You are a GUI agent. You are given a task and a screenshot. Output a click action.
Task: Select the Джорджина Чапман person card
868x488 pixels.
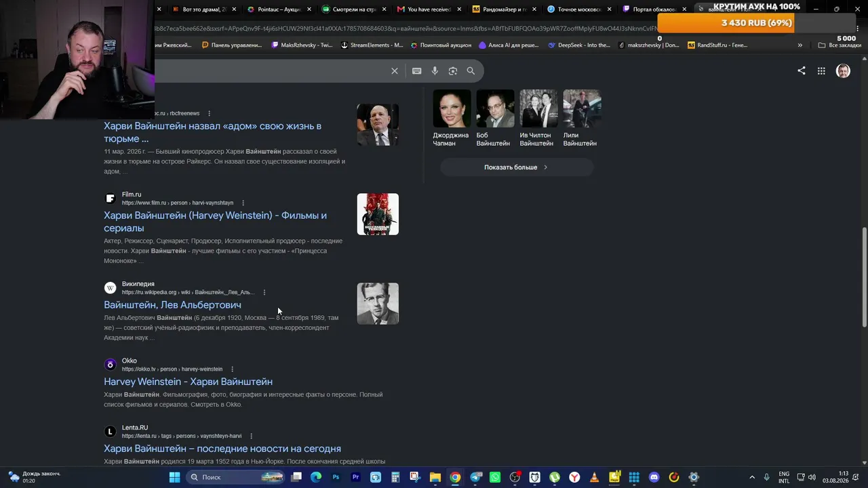point(452,118)
